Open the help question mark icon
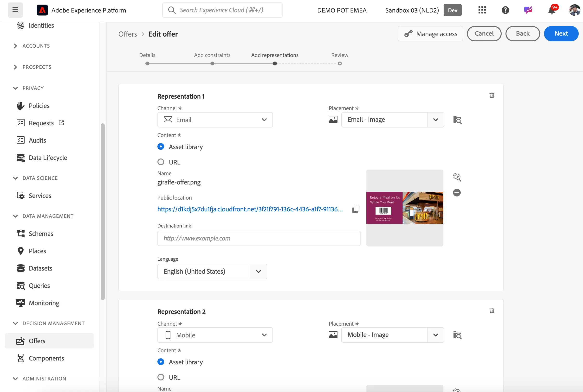 [x=505, y=10]
